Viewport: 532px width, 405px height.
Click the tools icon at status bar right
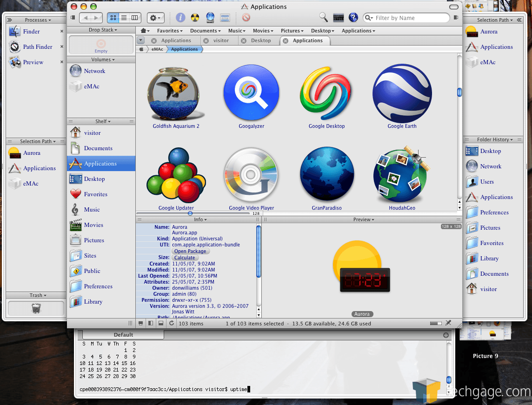coord(448,323)
